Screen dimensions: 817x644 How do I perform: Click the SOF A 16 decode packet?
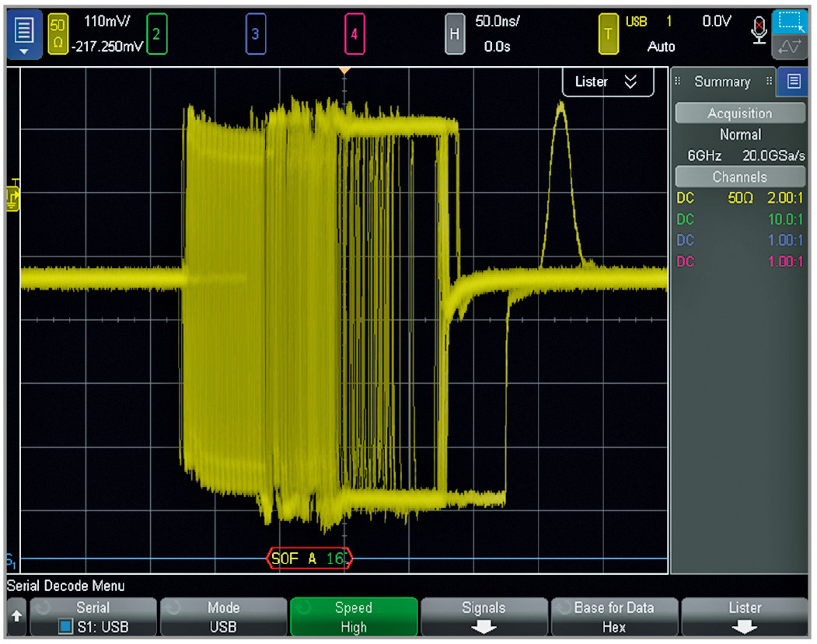tap(309, 559)
